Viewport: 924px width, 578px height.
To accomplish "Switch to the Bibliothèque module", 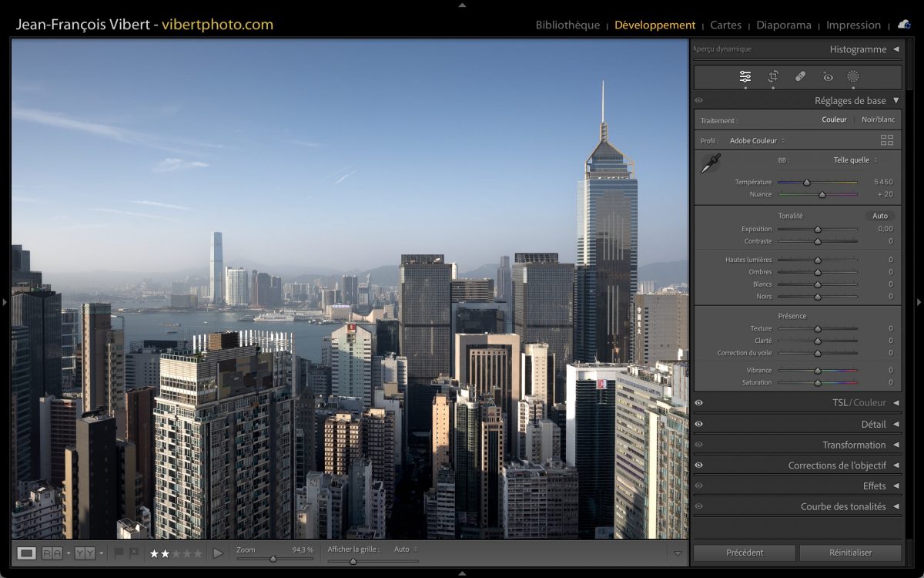I will pyautogui.click(x=567, y=25).
